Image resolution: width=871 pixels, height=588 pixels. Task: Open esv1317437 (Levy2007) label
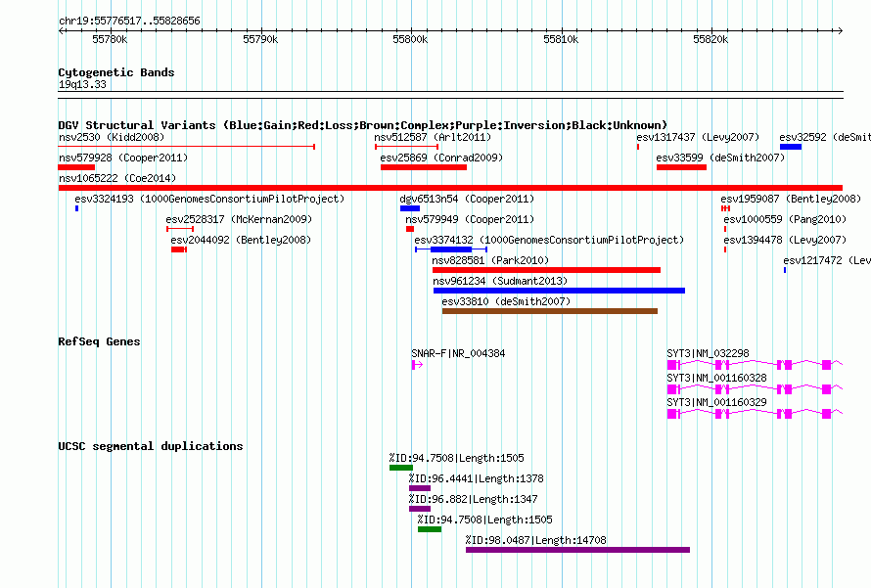698,137
